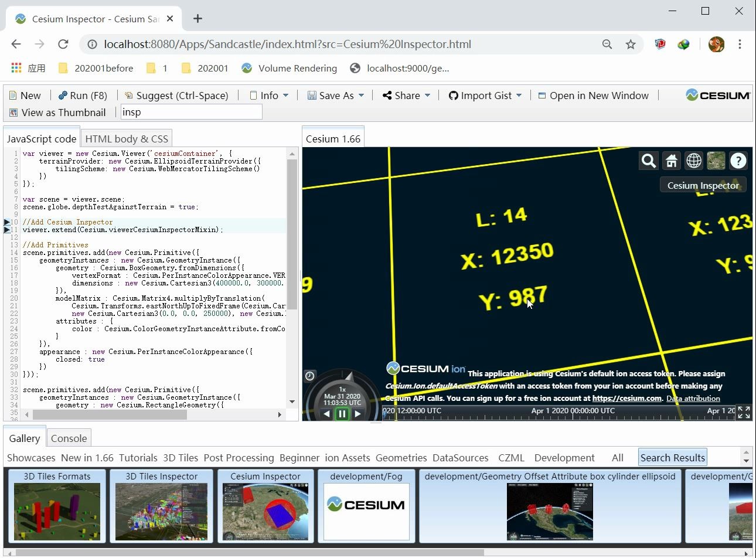Screen dimensions: 756x558
Task: Open the Chrome profile avatar
Action: coord(716,44)
